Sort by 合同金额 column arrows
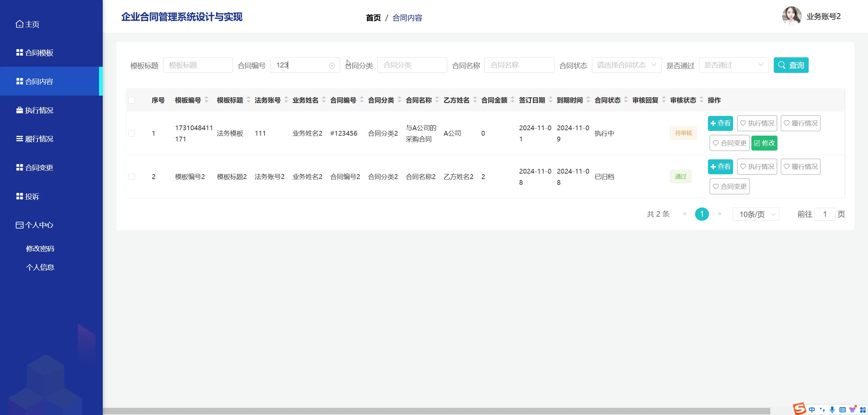The width and height of the screenshot is (868, 415). pos(513,100)
